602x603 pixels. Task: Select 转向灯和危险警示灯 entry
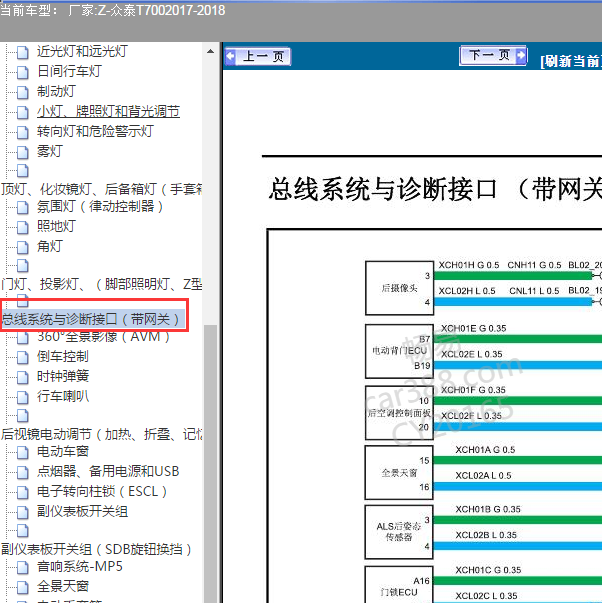95,131
